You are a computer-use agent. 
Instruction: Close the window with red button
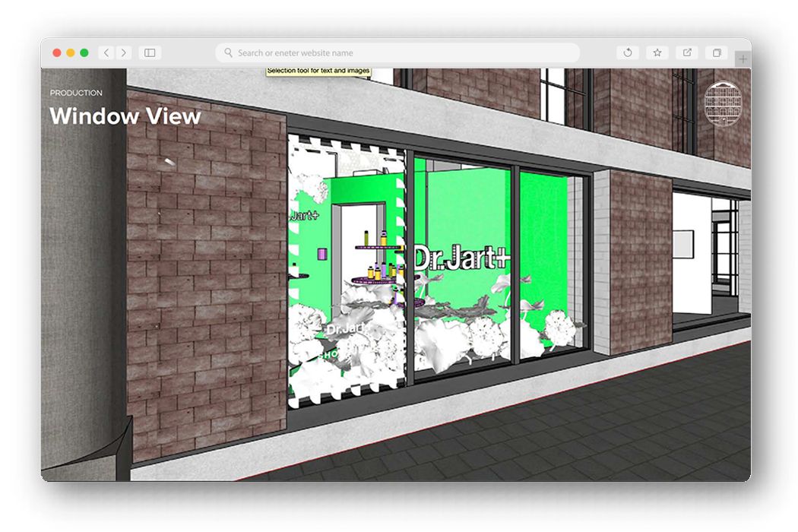57,53
